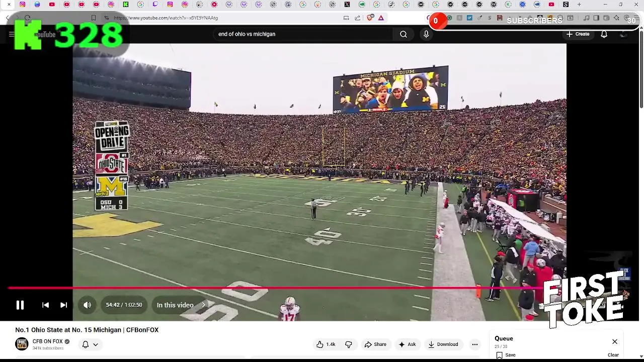
Task: Open the YouTube guide hamburger menu
Action: click(11, 34)
